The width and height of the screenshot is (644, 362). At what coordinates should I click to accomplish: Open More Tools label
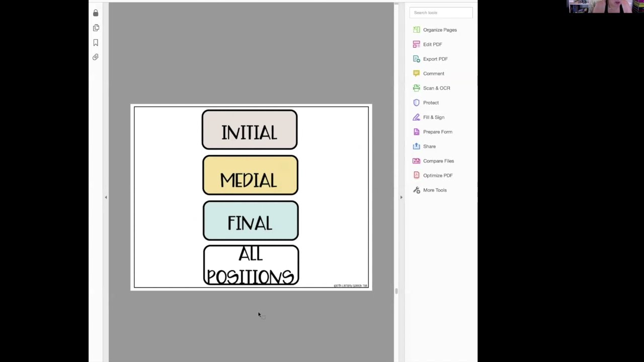435,190
